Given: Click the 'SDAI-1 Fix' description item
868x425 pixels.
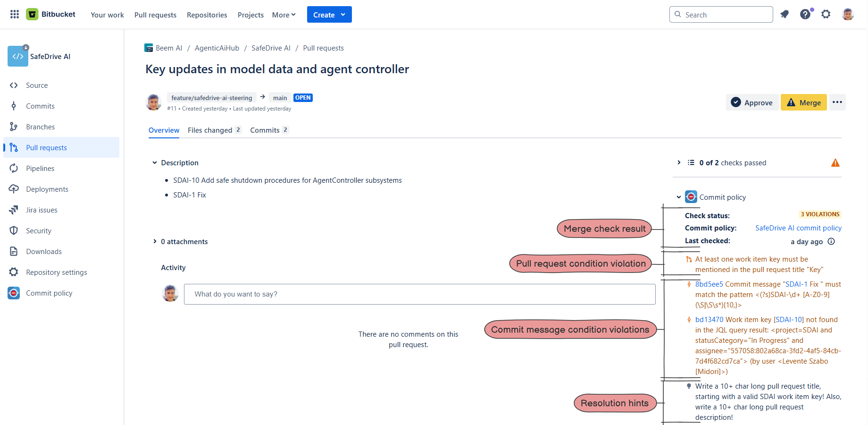Looking at the screenshot, I should (189, 195).
